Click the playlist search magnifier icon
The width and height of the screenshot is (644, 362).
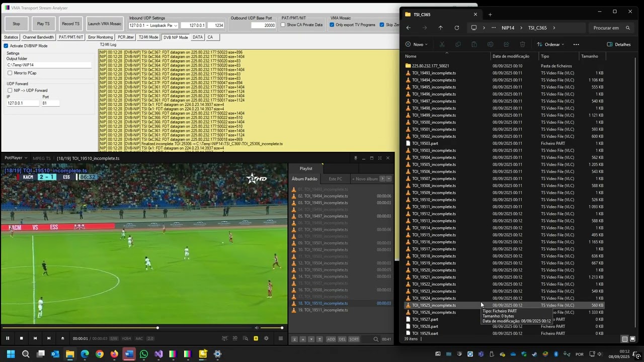coord(376,339)
